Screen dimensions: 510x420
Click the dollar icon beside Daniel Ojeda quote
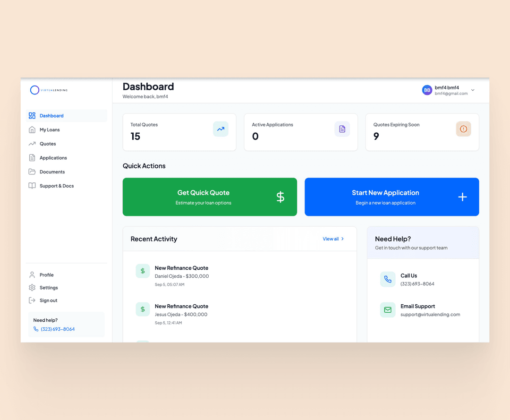(x=143, y=271)
